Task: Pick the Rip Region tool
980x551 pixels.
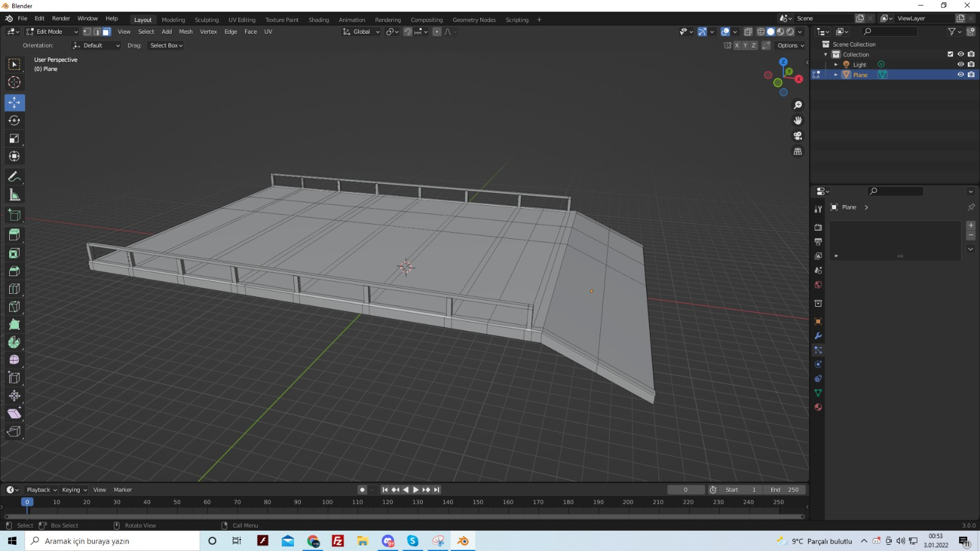Action: 14,431
